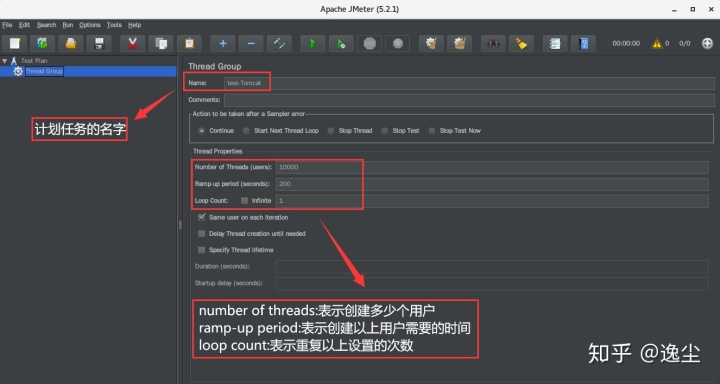Click the Clear All results icon

(460, 44)
